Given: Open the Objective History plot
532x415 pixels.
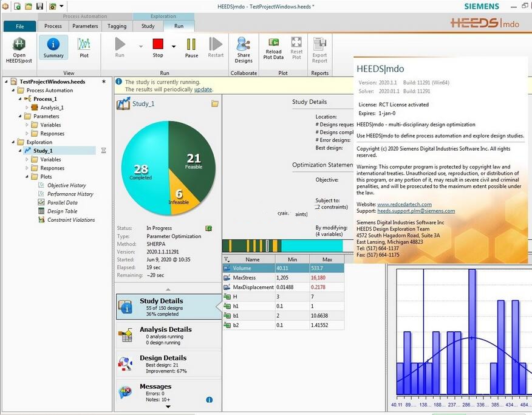Looking at the screenshot, I should click(67, 185).
